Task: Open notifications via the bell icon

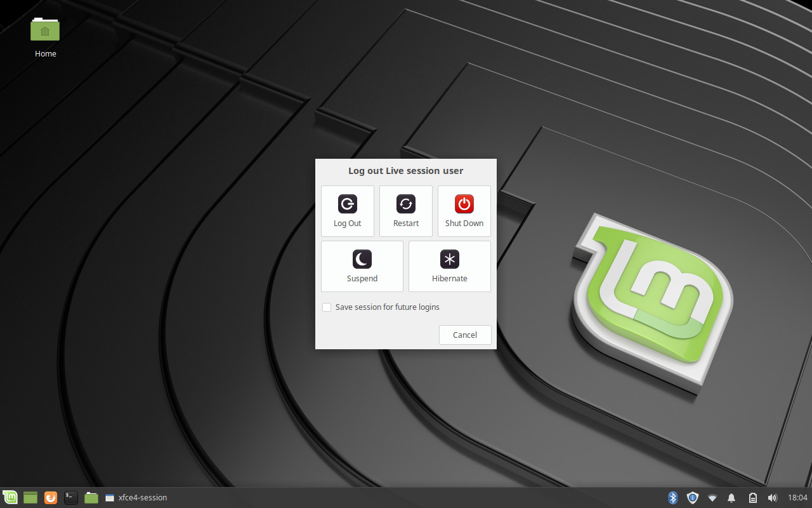Action: 731,498
